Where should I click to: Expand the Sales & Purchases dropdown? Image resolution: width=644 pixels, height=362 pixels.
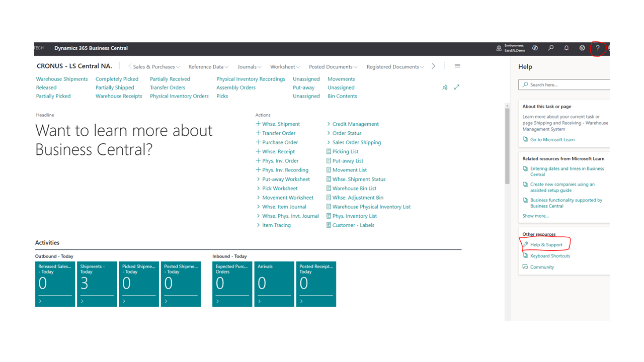156,67
